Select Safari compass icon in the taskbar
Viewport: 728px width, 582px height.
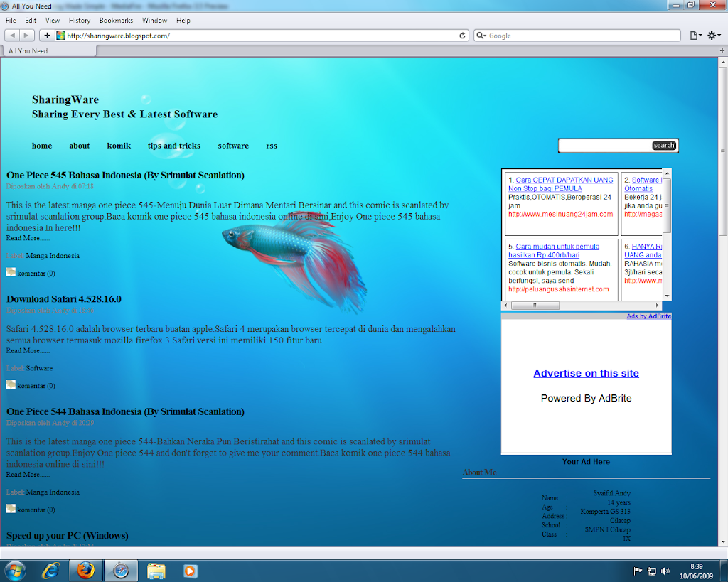(x=121, y=571)
